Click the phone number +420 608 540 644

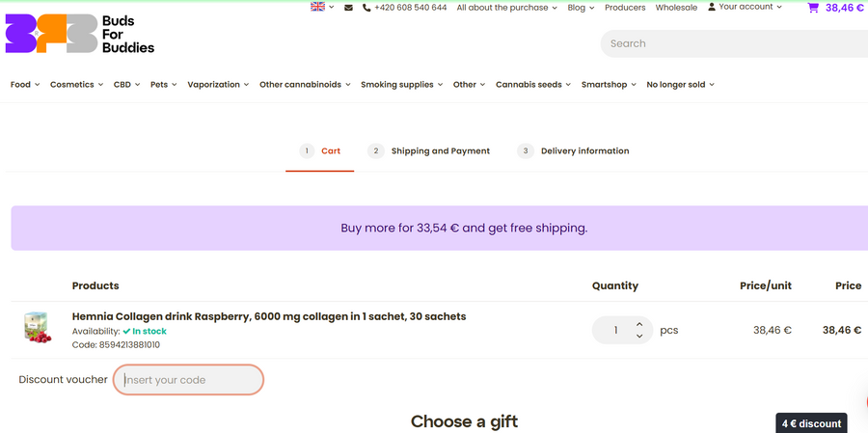[x=410, y=8]
